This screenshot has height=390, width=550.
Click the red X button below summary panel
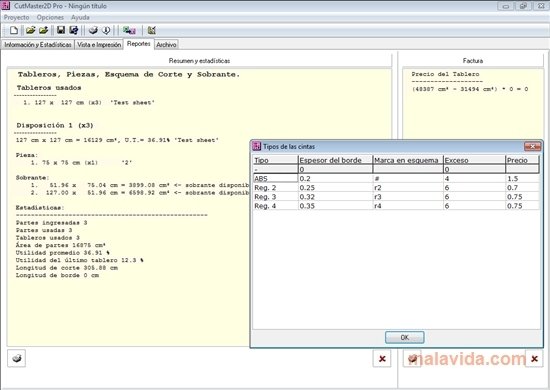[x=382, y=358]
